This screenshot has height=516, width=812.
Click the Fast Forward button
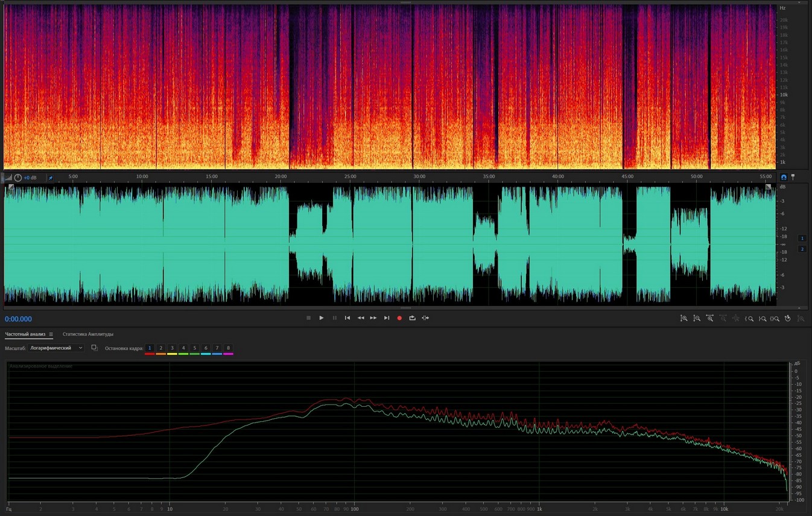tap(373, 318)
